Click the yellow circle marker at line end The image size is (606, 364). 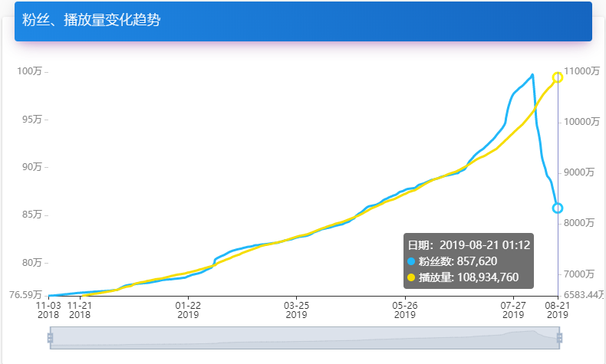pyautogui.click(x=558, y=77)
